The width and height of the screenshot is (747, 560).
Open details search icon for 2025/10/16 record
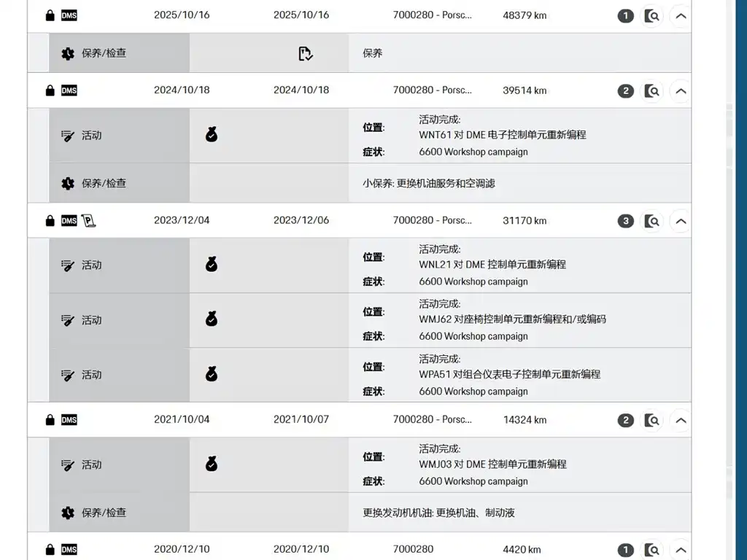(x=651, y=16)
